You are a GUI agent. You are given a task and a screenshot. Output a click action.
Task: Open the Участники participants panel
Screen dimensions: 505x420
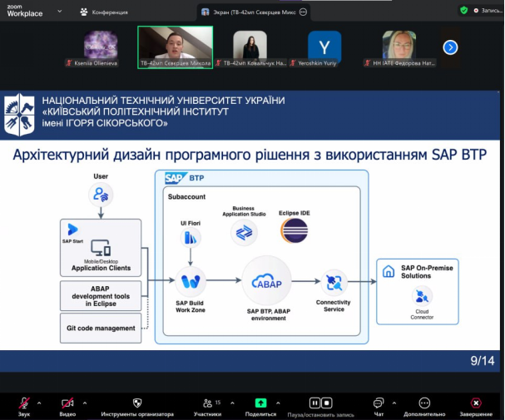(x=207, y=403)
